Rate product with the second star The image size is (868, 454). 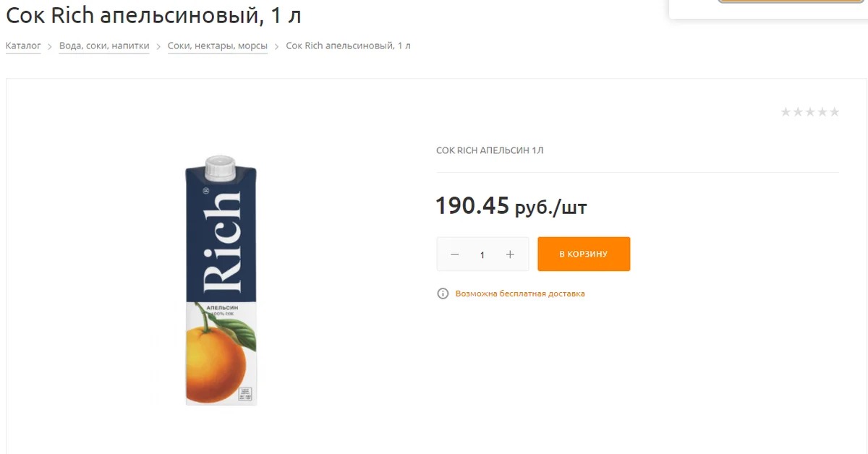point(799,112)
